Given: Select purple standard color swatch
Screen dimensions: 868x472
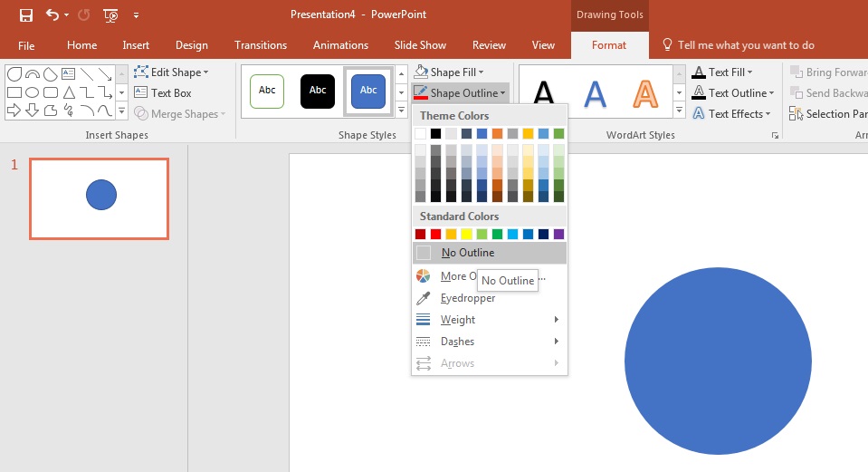Looking at the screenshot, I should tap(558, 235).
